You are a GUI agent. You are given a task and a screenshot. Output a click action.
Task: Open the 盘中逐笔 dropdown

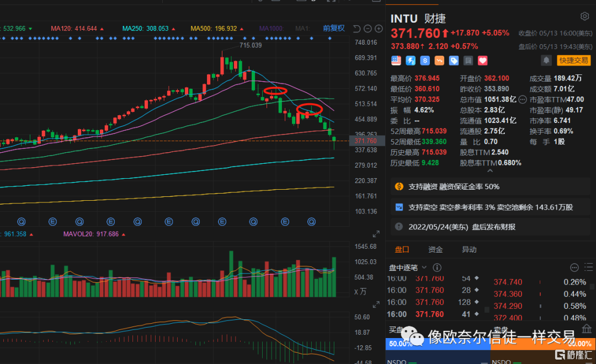[407, 267]
